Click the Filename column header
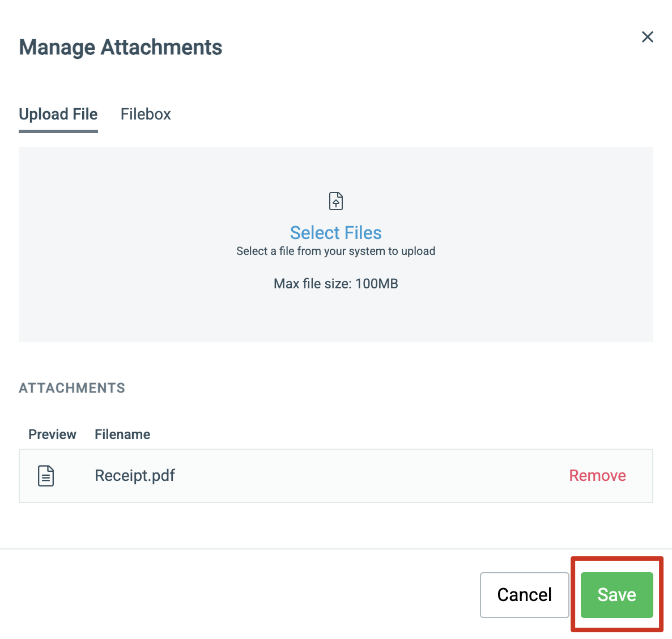The height and width of the screenshot is (639, 672). 122,434
